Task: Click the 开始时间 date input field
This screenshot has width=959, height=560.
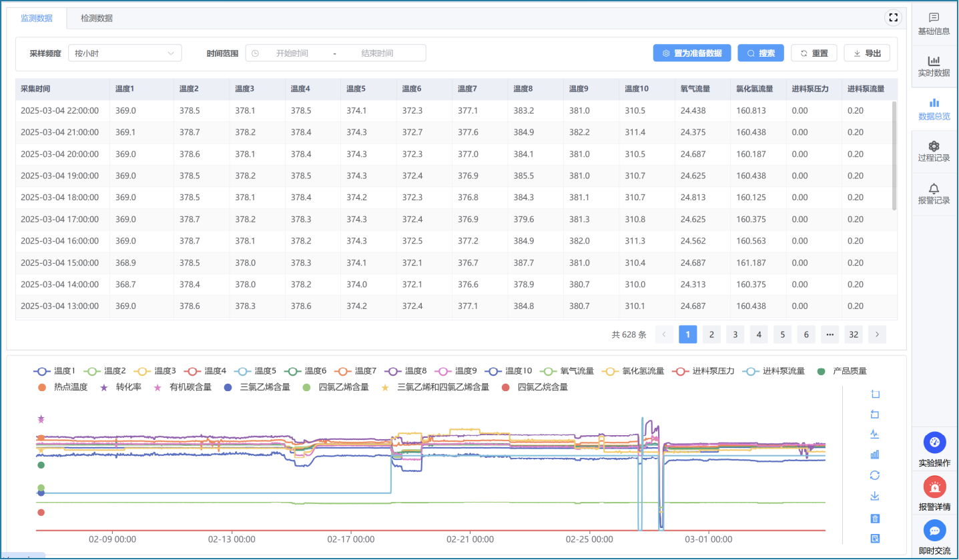Action: 292,53
